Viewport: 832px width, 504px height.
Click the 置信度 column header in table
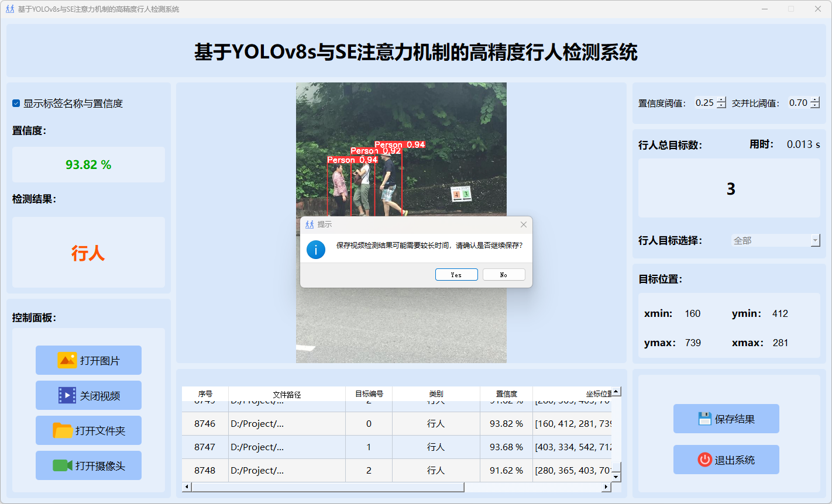click(506, 394)
